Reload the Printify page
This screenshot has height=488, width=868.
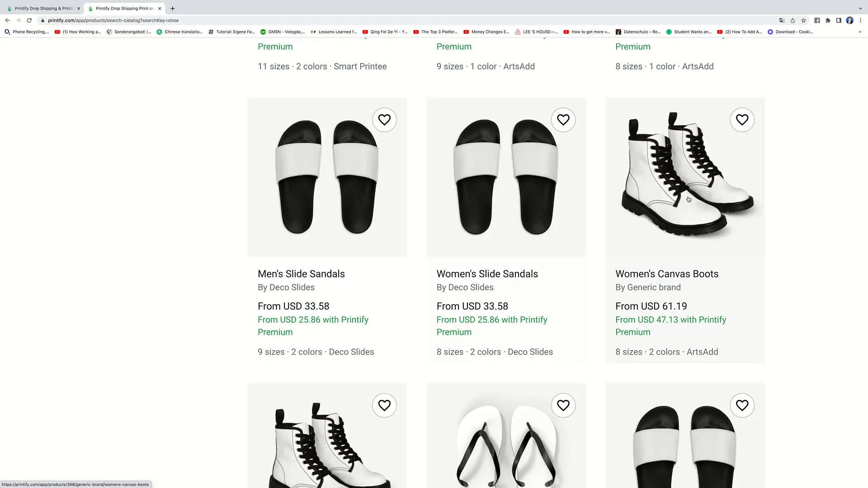pos(29,20)
